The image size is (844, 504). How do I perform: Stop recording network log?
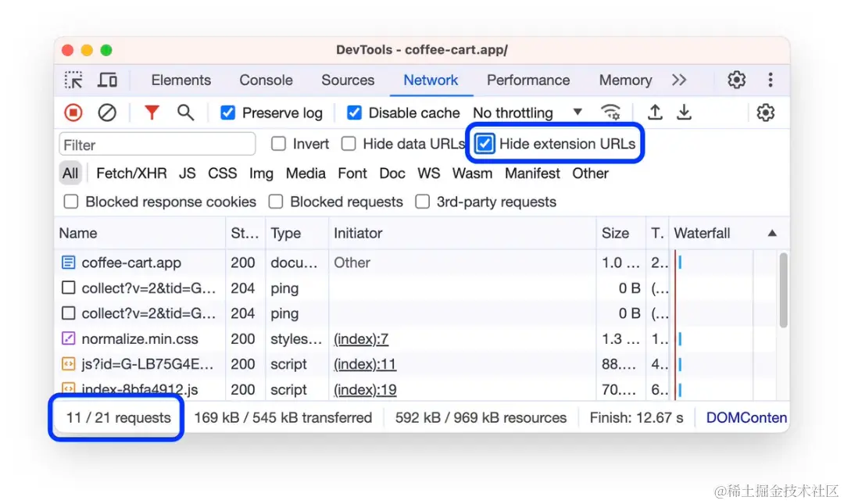click(73, 113)
